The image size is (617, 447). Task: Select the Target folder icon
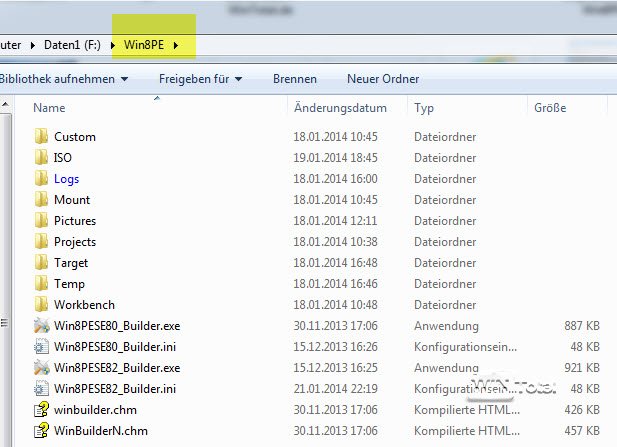[41, 262]
